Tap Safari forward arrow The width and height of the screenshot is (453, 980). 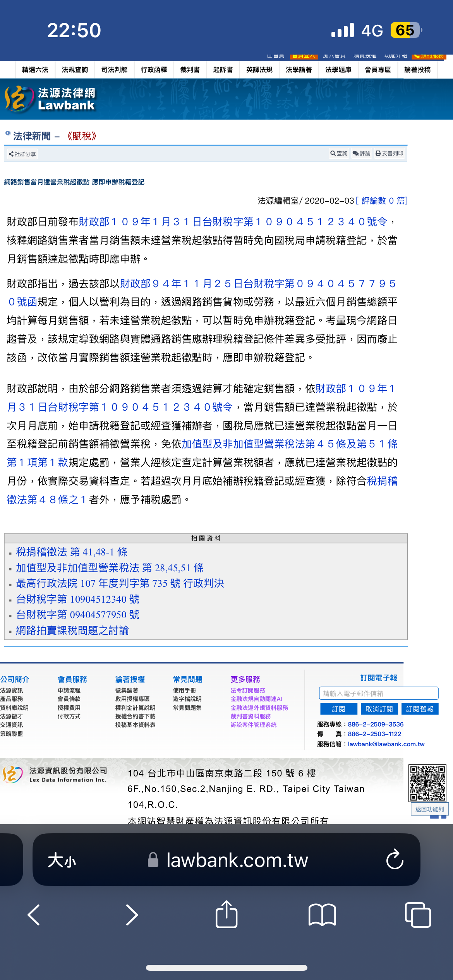coord(132,915)
